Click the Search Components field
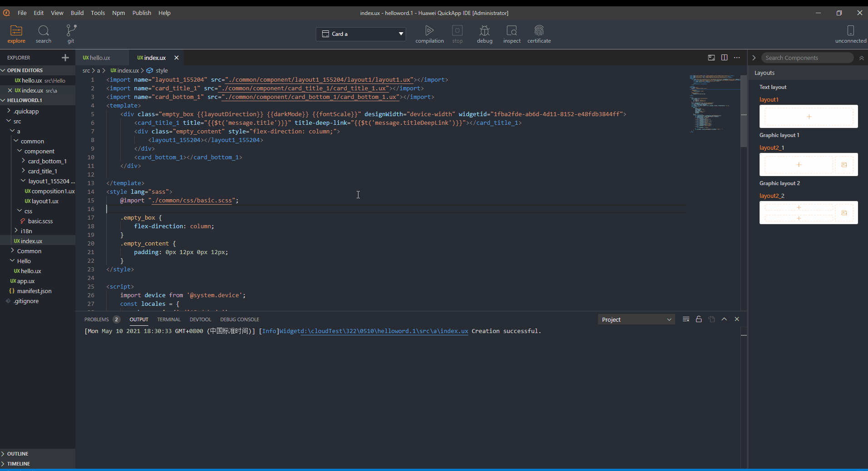Image resolution: width=868 pixels, height=471 pixels. tap(807, 58)
